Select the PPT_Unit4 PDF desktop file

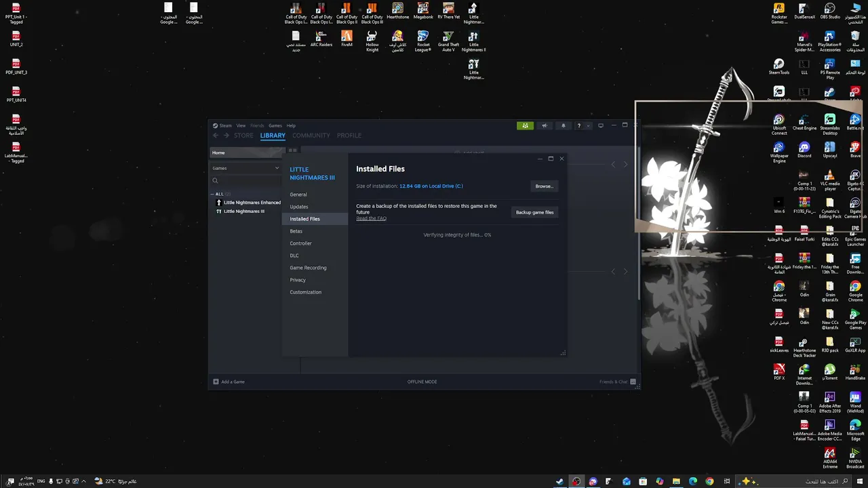point(16,94)
